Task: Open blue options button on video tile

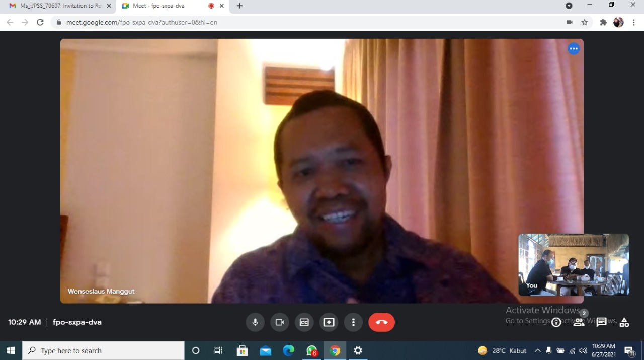Action: pos(574,49)
